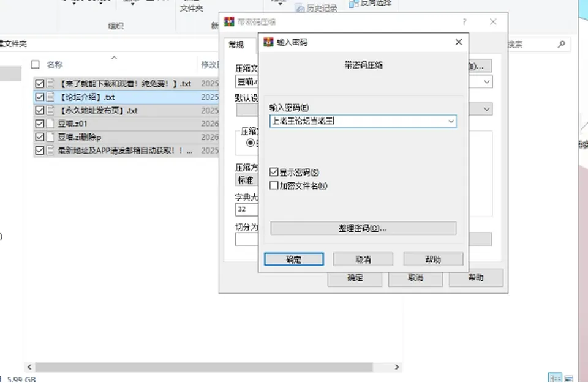The image size is (588, 383).
Task: Select the file 最新地址及APP请发邮箱自动获取
Action: (x=125, y=151)
